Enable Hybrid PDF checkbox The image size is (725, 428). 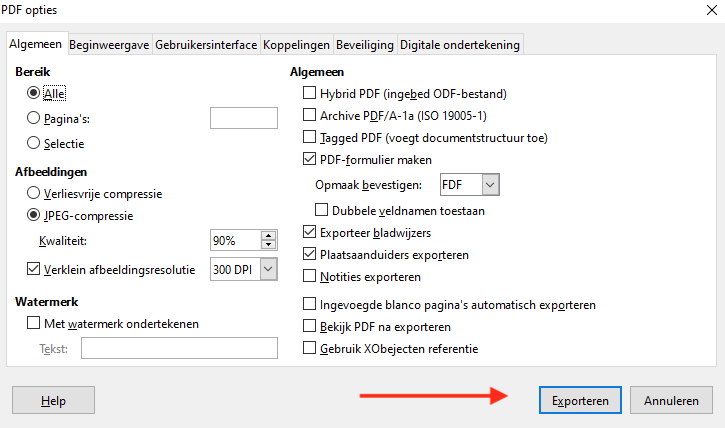tap(309, 94)
